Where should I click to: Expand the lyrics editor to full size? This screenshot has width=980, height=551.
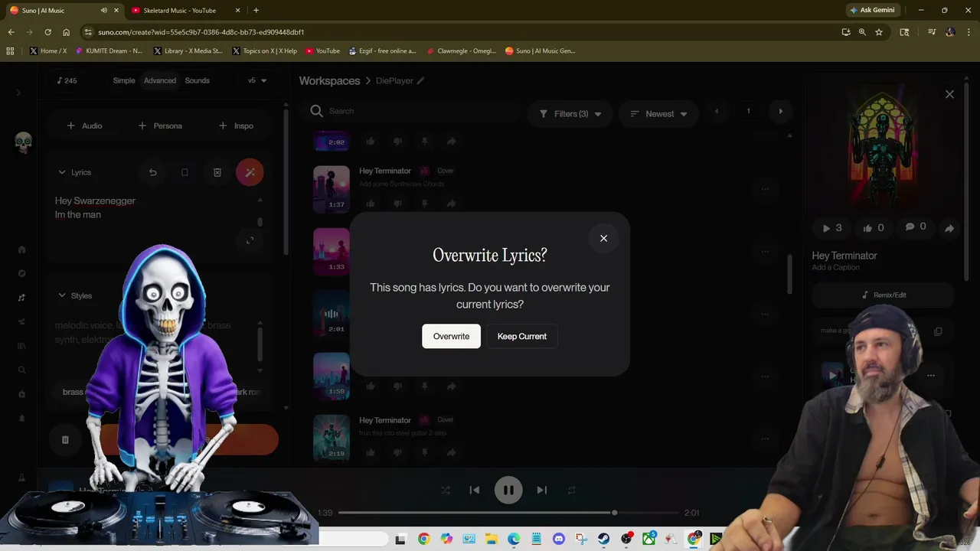pyautogui.click(x=250, y=240)
